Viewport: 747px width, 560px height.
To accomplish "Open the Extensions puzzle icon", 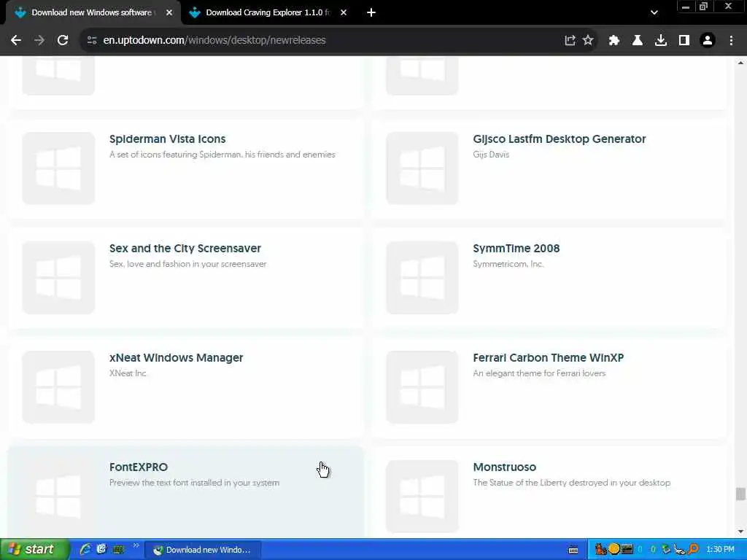I will point(614,41).
